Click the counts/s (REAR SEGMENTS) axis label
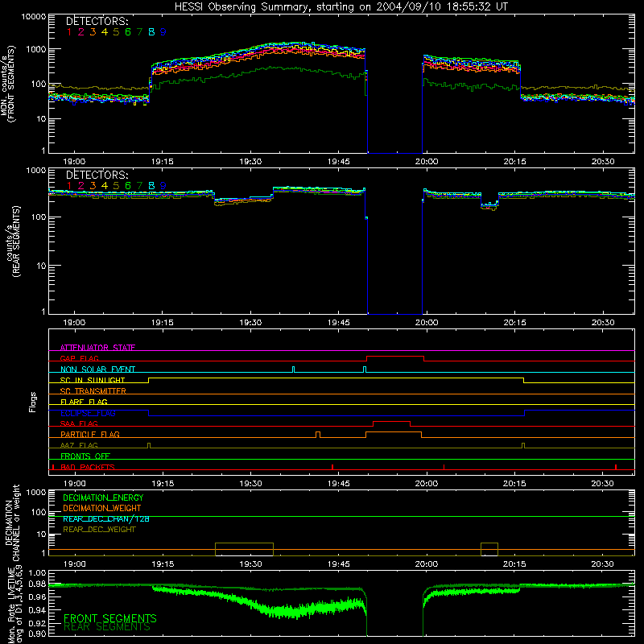644x644 pixels. [13, 242]
